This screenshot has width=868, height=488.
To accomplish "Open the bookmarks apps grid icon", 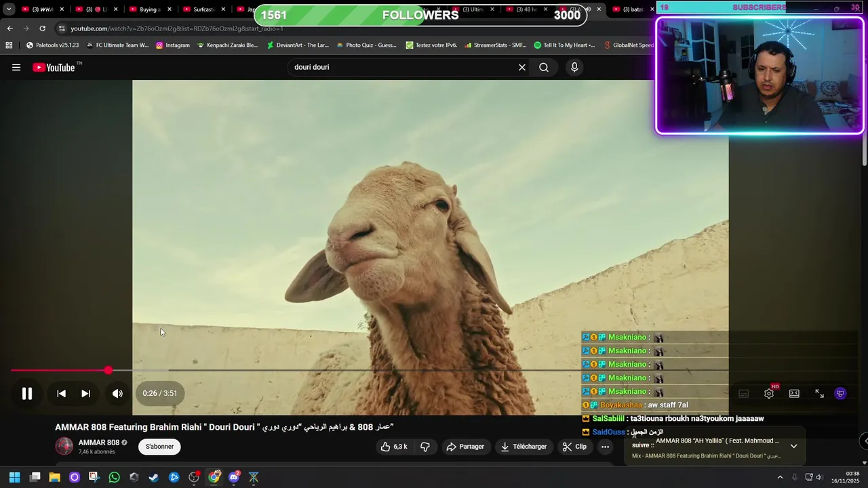I will pyautogui.click(x=9, y=45).
